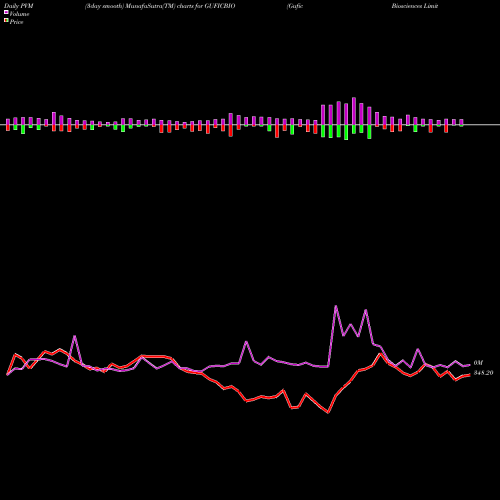Click the red-green Price legend swatch
500x500 pixels.
coord(6,21)
